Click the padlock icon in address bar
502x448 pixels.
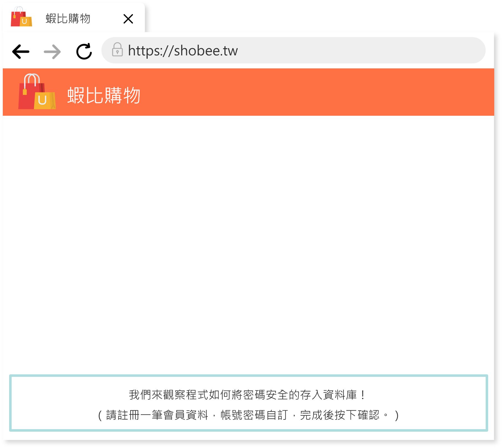tap(117, 50)
